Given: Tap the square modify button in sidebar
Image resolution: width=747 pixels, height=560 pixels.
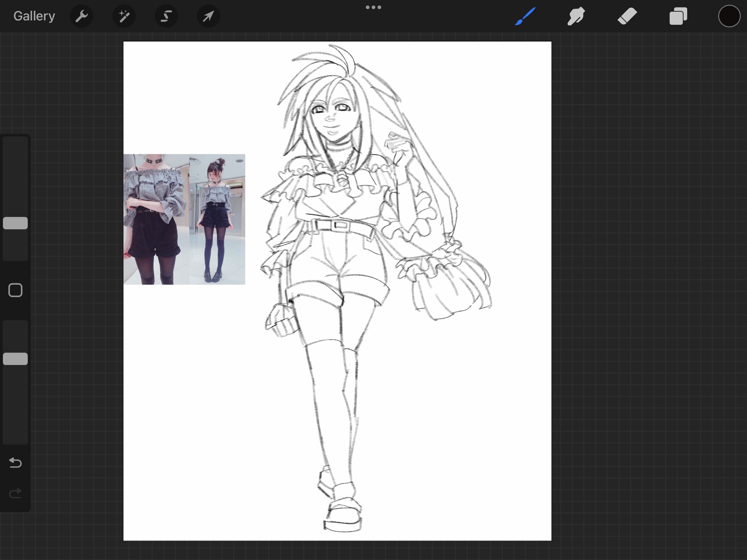Looking at the screenshot, I should pyautogui.click(x=15, y=290).
